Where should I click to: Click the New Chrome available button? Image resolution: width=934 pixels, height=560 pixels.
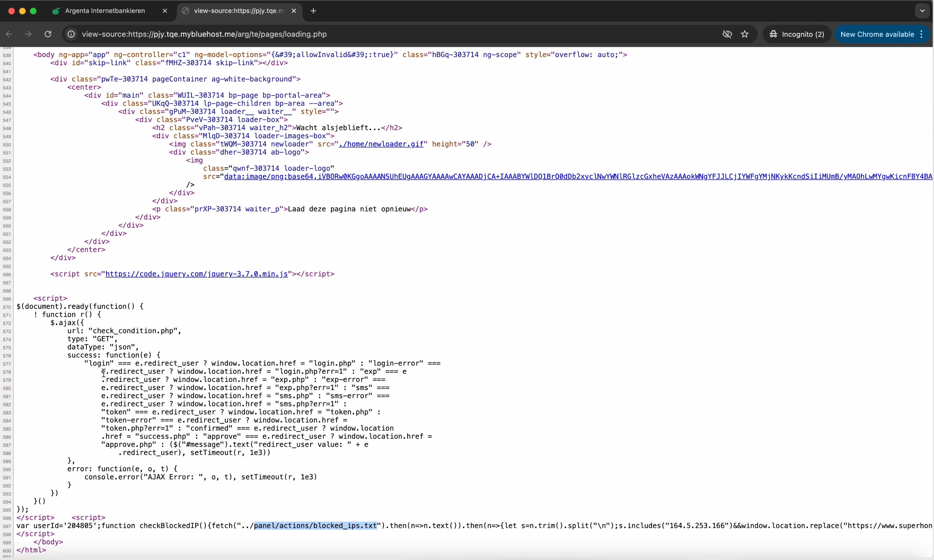coord(877,34)
